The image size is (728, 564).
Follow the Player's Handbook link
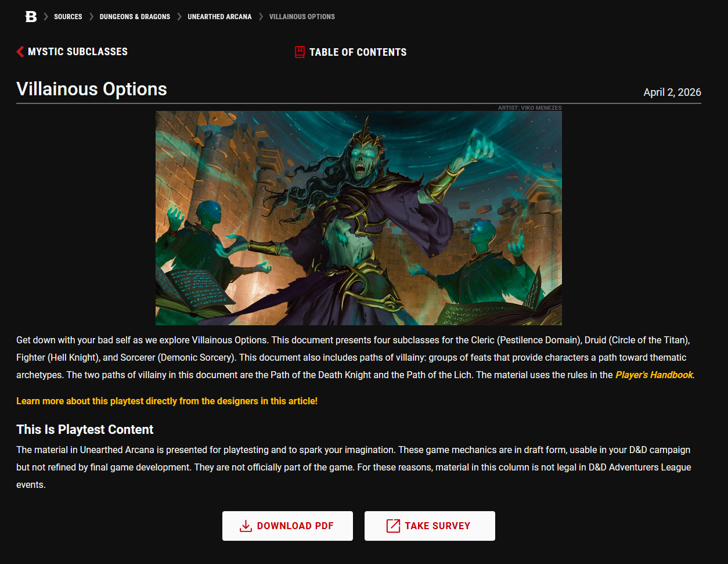click(654, 375)
